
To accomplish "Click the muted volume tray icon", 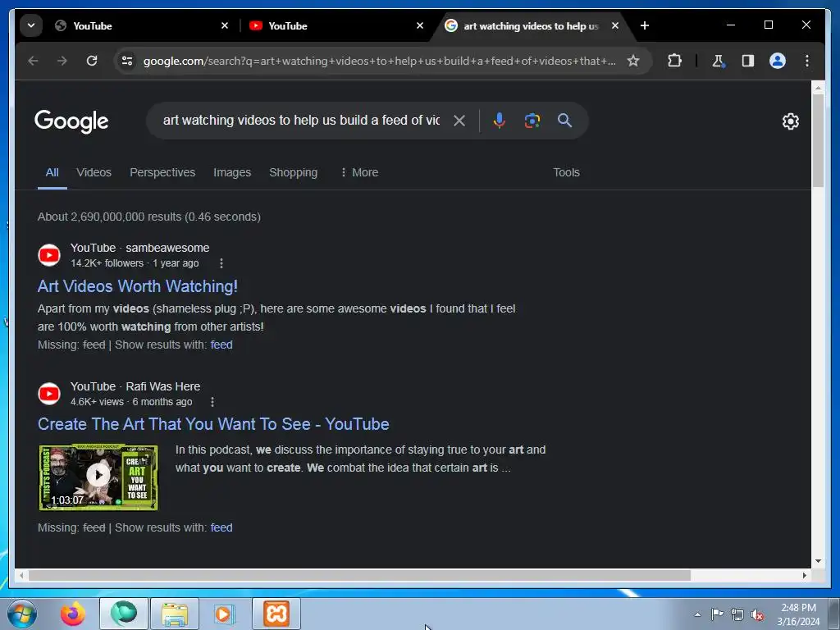I will [x=757, y=614].
